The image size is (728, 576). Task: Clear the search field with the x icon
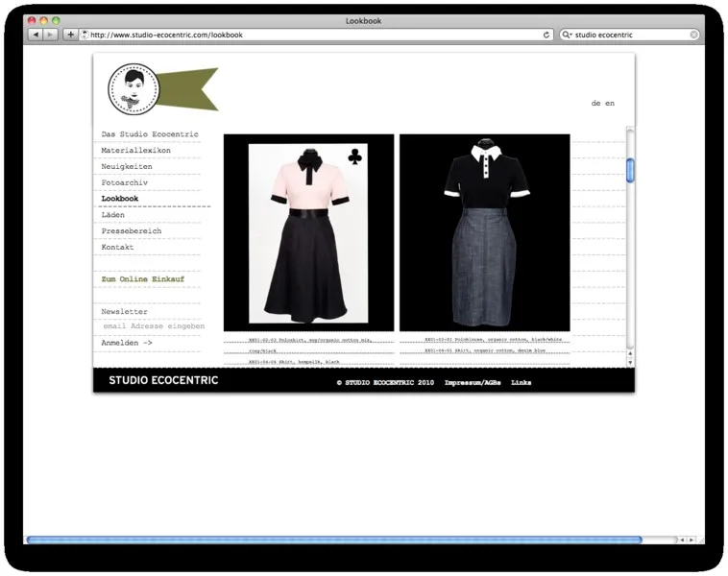pyautogui.click(x=693, y=35)
